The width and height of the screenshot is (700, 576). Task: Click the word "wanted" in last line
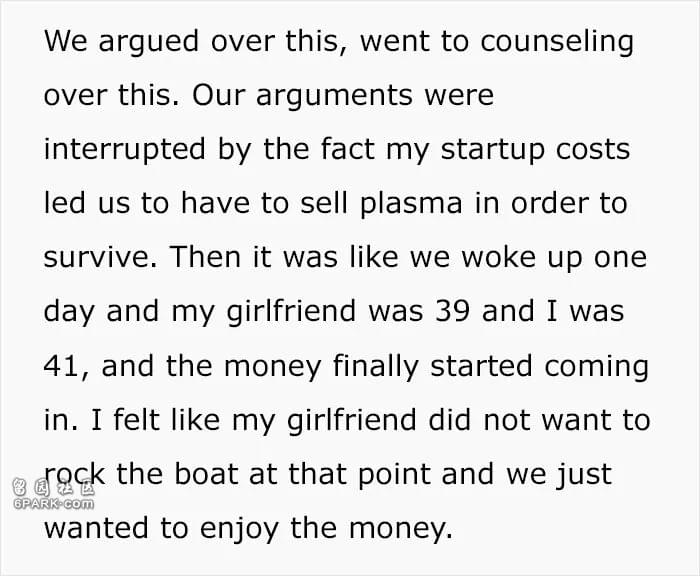coord(95,526)
